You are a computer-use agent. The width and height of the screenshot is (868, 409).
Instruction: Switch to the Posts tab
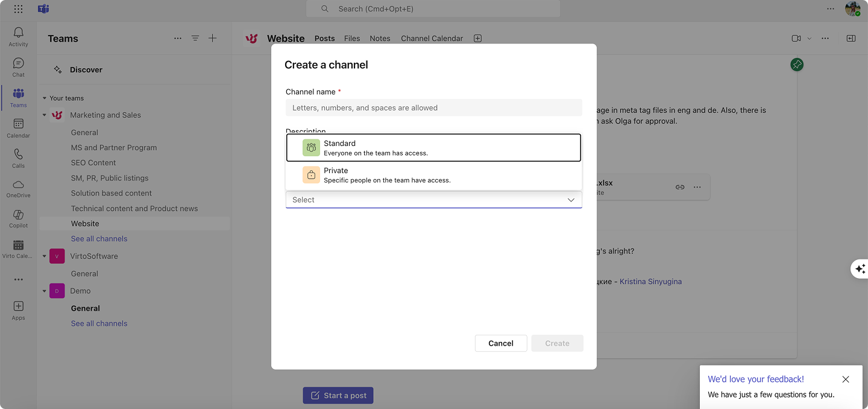click(x=324, y=38)
